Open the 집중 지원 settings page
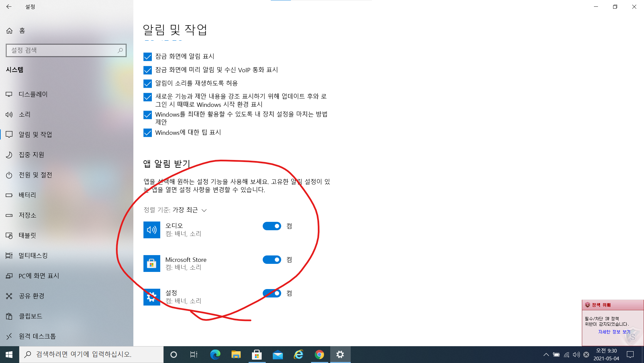644x363 pixels. tap(32, 155)
